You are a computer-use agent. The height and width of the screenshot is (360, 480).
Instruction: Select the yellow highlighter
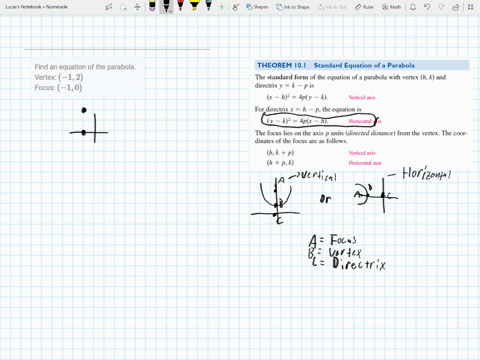coord(194,6)
